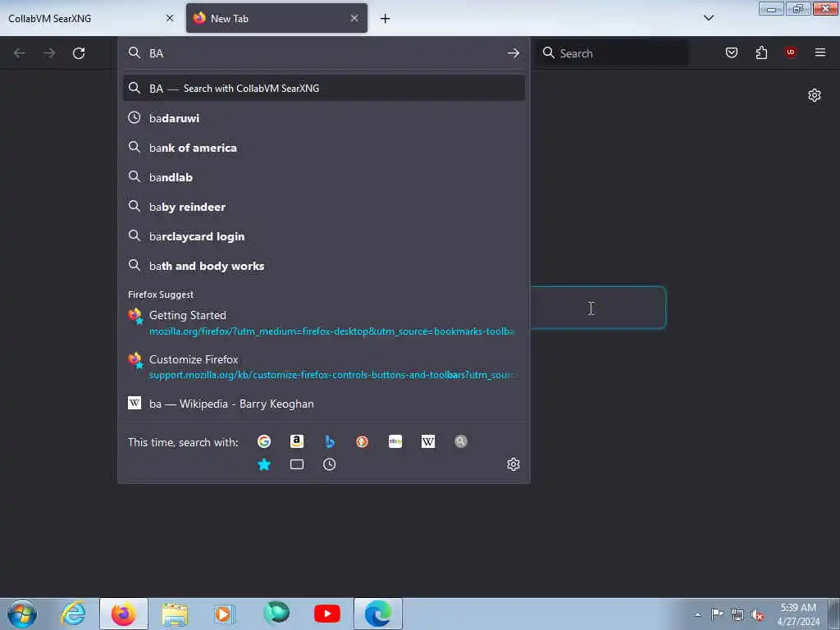
Task: Launch Internet Explorer from taskbar
Action: pos(73,614)
